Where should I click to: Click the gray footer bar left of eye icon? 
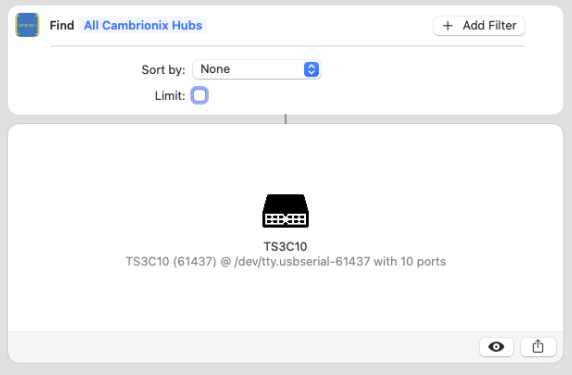click(241, 347)
